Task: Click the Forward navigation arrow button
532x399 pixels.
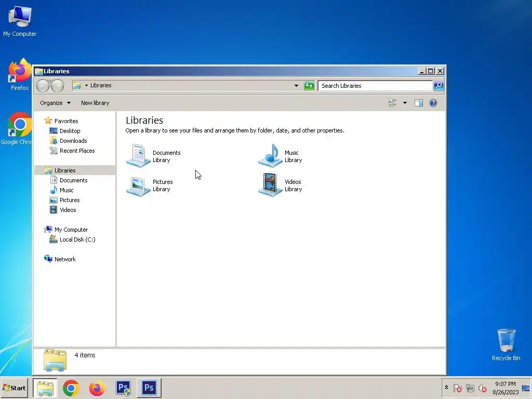Action: click(57, 86)
